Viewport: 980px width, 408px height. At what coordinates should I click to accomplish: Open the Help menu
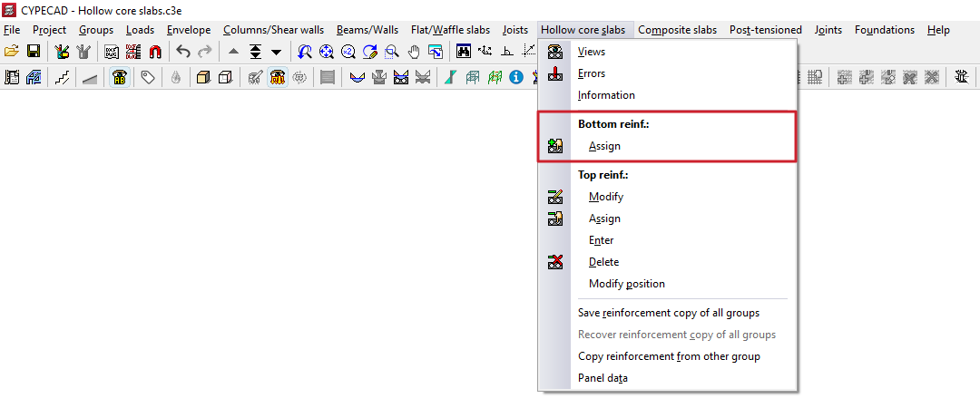point(939,30)
